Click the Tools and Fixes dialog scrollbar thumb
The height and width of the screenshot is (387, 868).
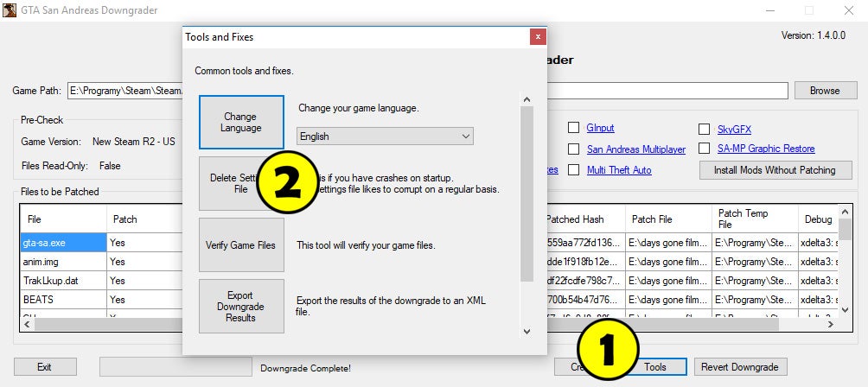click(527, 194)
